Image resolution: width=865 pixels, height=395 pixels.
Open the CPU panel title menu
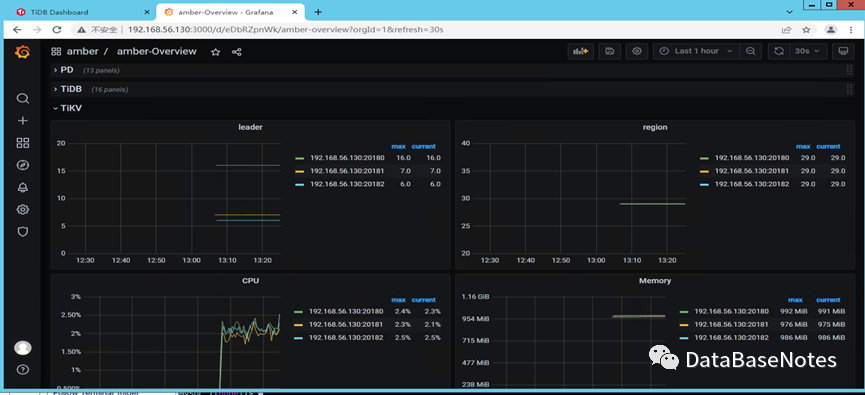(250, 281)
